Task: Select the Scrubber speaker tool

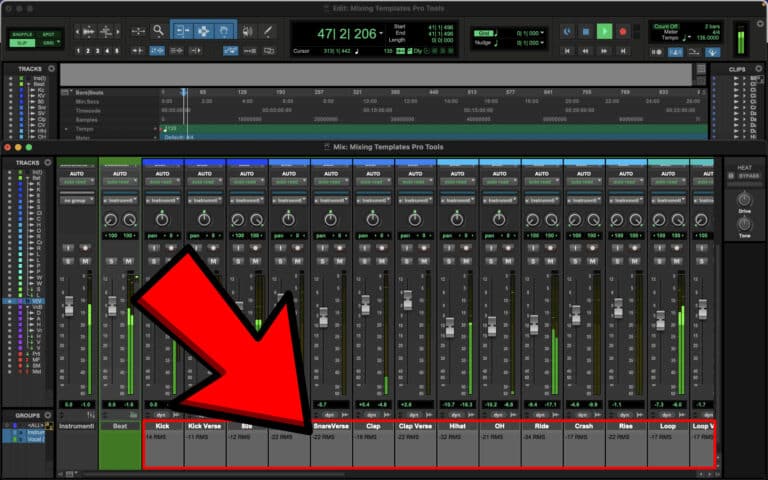Action: pyautogui.click(x=247, y=31)
